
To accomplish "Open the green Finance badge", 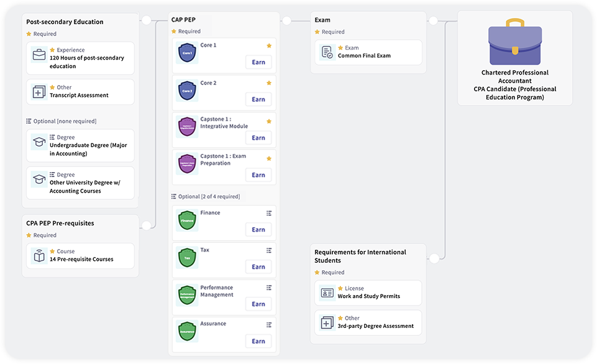I will click(187, 221).
